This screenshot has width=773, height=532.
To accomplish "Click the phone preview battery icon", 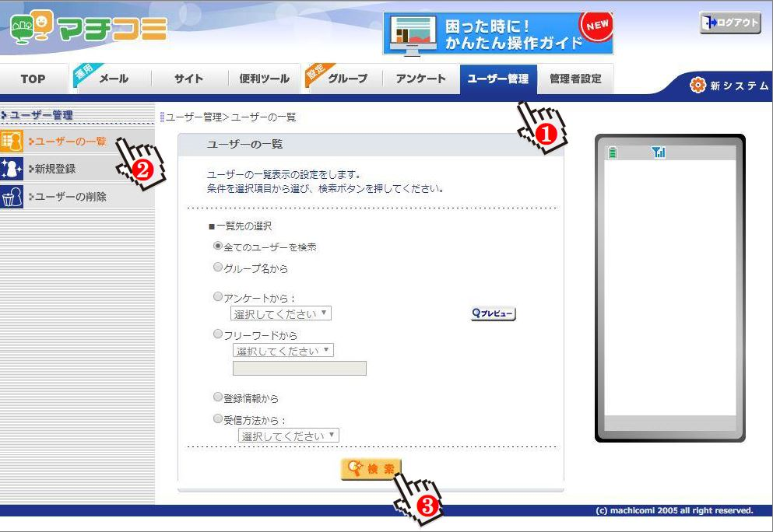I will pos(613,153).
